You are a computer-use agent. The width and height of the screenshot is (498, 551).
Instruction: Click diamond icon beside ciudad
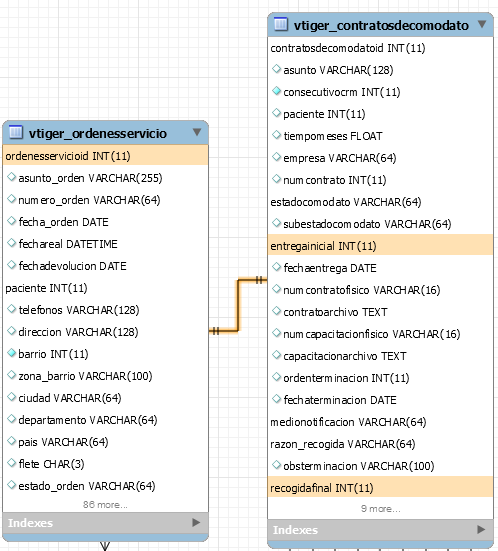12,397
